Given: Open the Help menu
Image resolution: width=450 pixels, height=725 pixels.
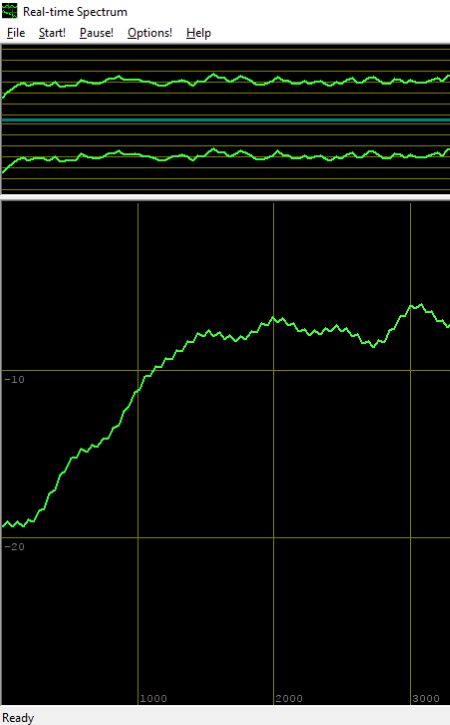Looking at the screenshot, I should (199, 33).
